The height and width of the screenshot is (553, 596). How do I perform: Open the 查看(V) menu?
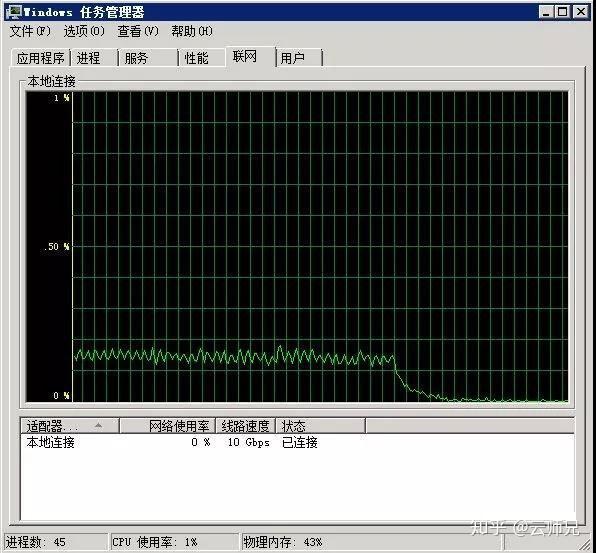click(138, 31)
